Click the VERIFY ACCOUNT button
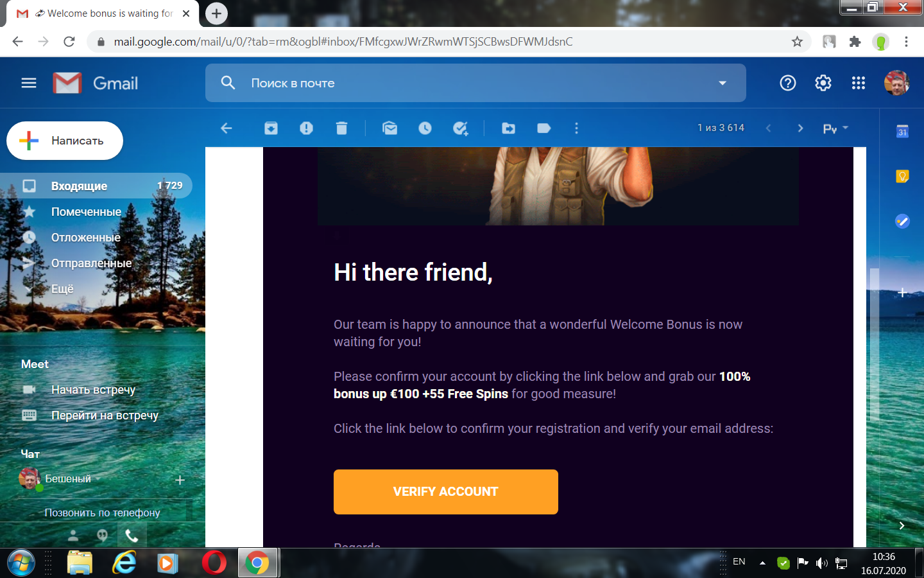924x578 pixels. [x=446, y=492]
